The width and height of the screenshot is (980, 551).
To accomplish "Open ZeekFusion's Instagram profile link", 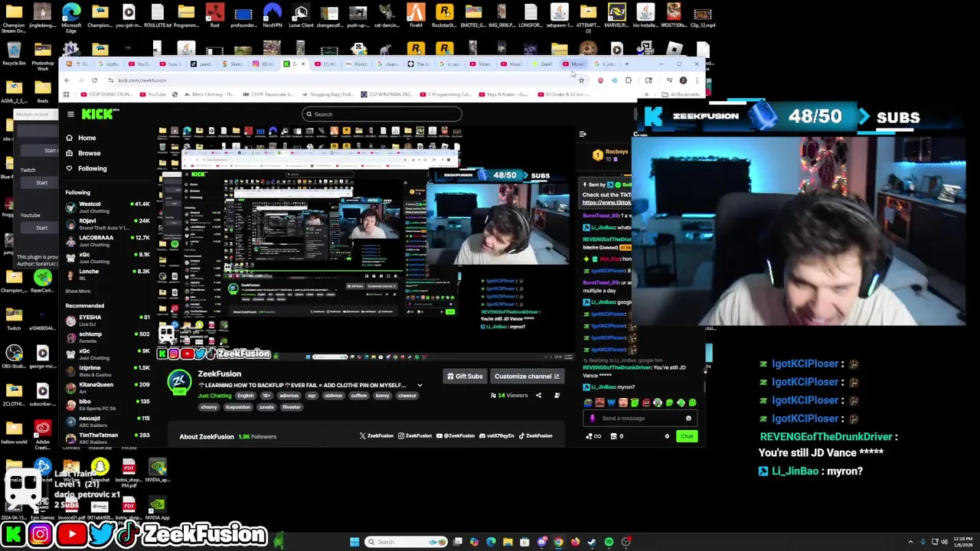I will click(415, 436).
